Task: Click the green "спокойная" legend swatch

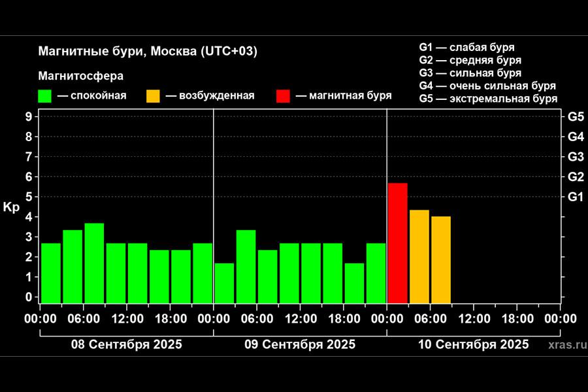Action: point(45,96)
